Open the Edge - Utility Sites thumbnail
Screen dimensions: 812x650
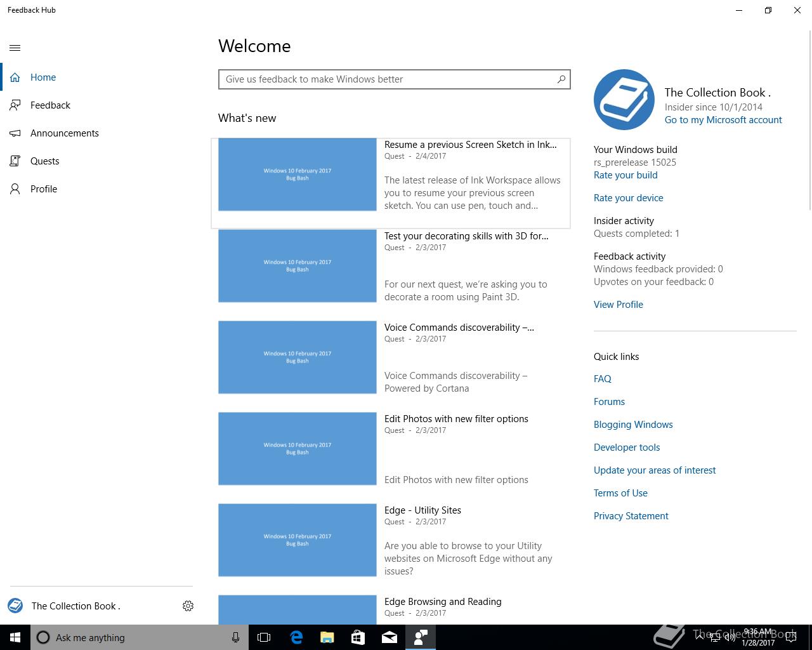click(x=298, y=540)
